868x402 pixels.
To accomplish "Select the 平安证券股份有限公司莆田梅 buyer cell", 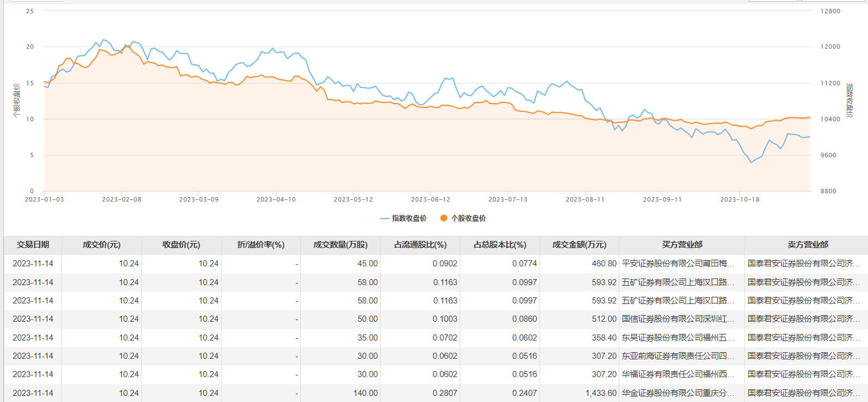I will coord(682,264).
